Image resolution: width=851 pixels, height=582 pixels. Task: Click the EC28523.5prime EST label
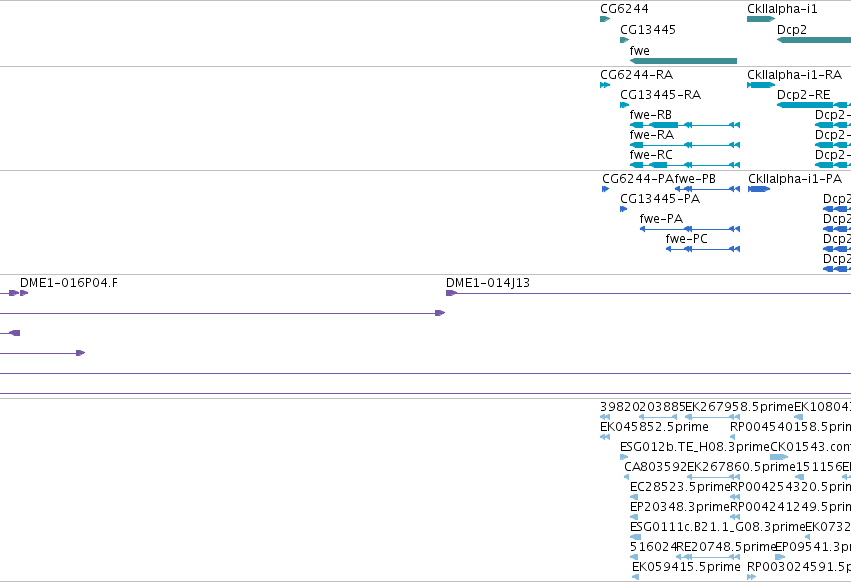(x=679, y=486)
